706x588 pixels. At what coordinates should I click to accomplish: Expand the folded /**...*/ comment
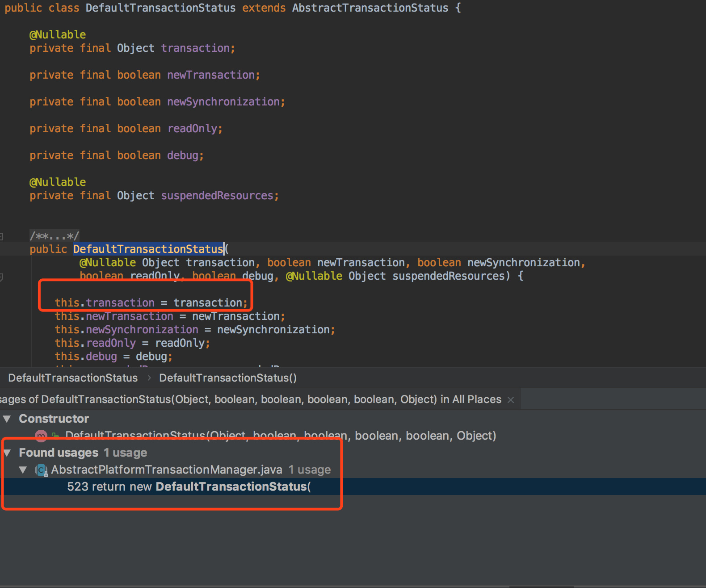click(x=54, y=236)
